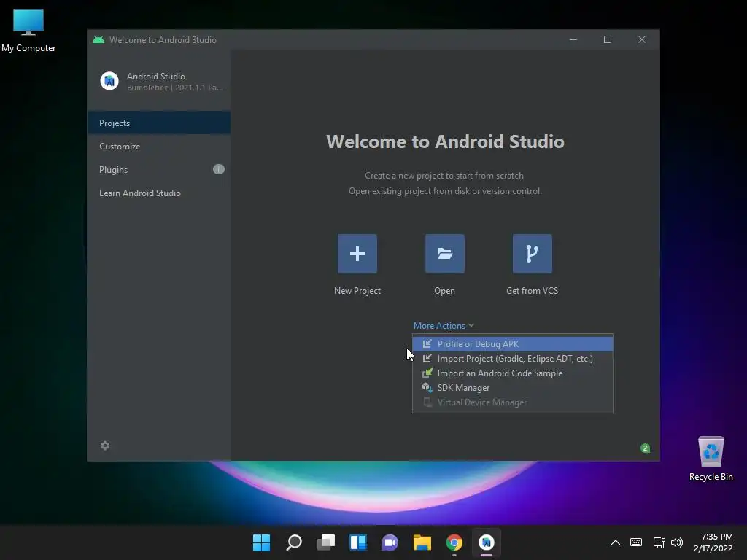Click Android Studio taskbar icon
747x560 pixels.
487,542
